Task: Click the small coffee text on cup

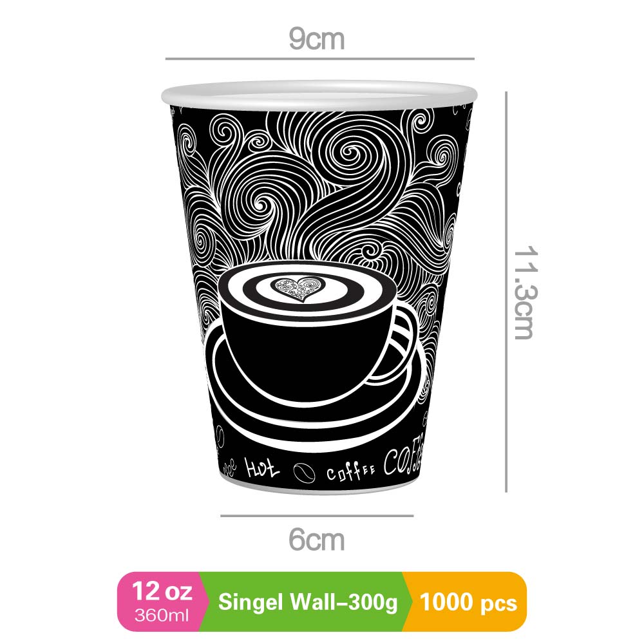Action: [350, 472]
